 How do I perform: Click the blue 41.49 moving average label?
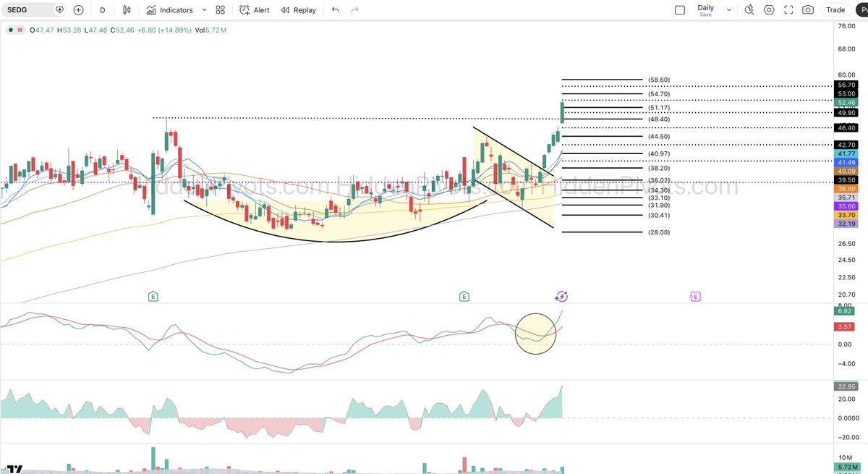click(x=846, y=162)
